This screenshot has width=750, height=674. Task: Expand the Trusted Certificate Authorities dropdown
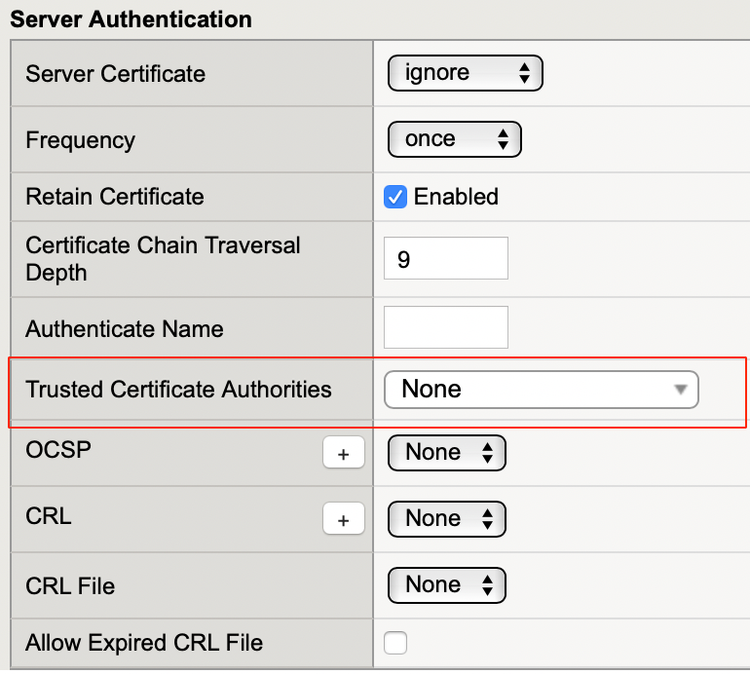point(541,389)
